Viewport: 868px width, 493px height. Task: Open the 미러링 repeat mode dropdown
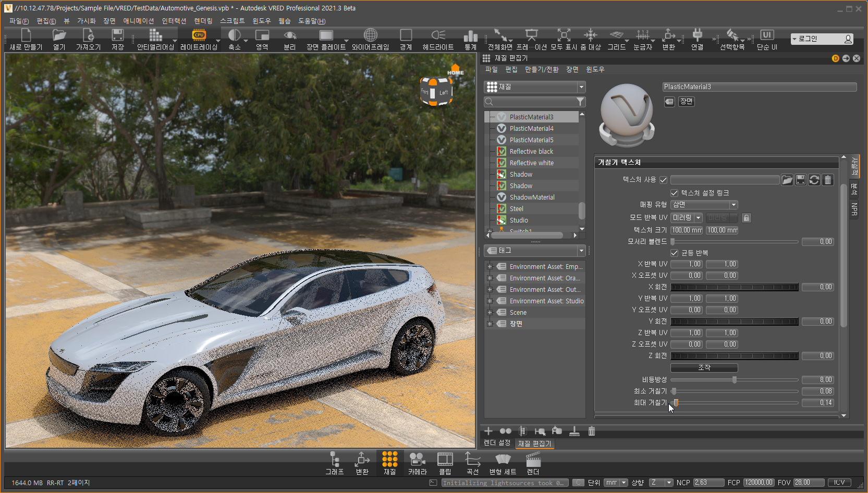(x=687, y=218)
